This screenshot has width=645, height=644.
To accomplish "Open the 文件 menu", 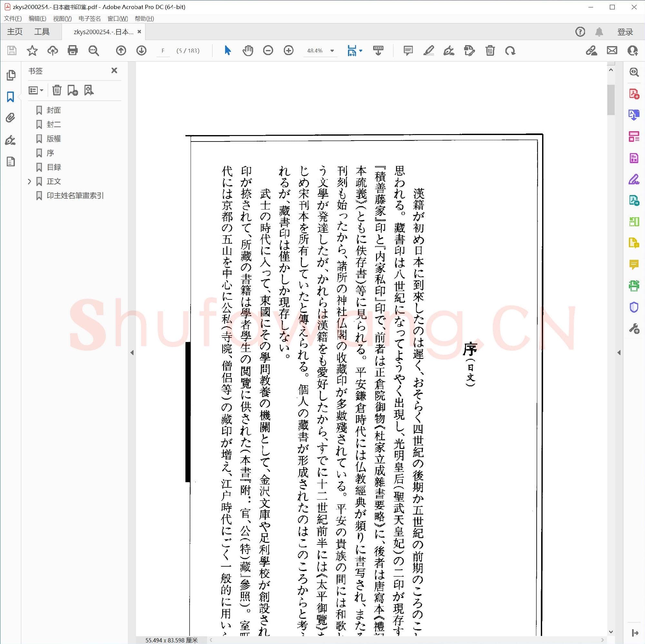I will (x=13, y=18).
